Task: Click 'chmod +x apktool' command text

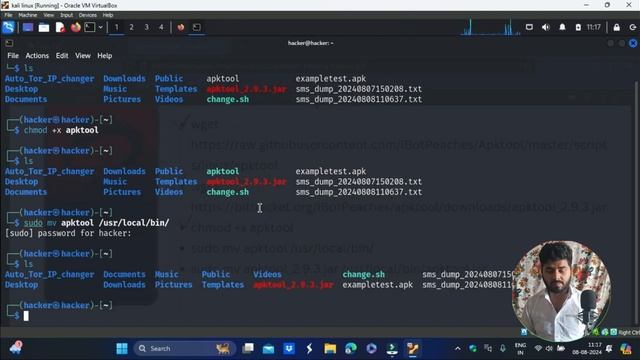Action: 61,130
